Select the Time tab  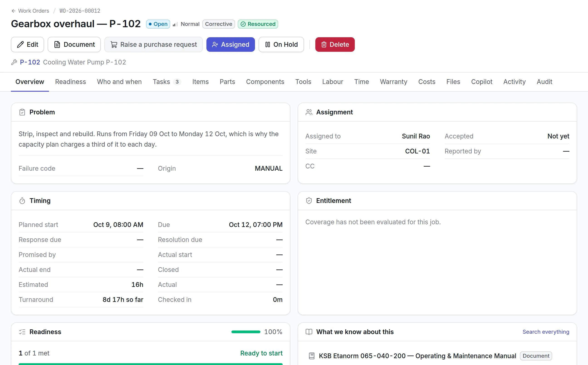pos(362,82)
